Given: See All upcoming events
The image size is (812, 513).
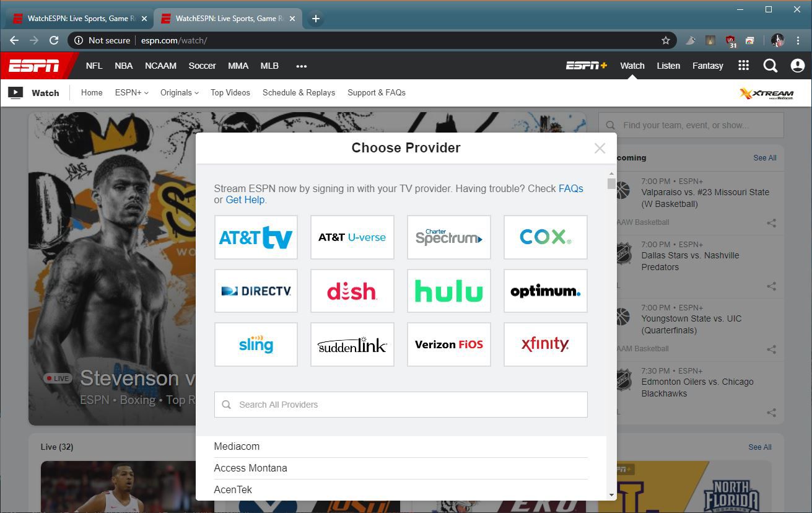Looking at the screenshot, I should [765, 158].
